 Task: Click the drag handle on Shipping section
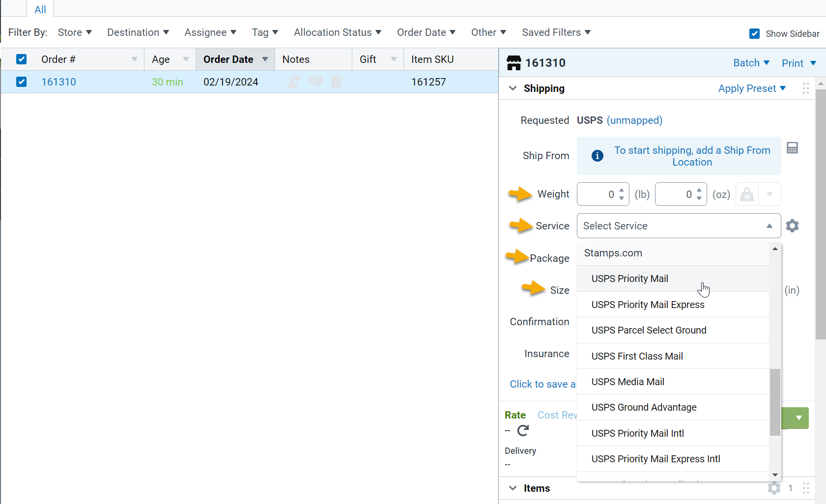806,88
